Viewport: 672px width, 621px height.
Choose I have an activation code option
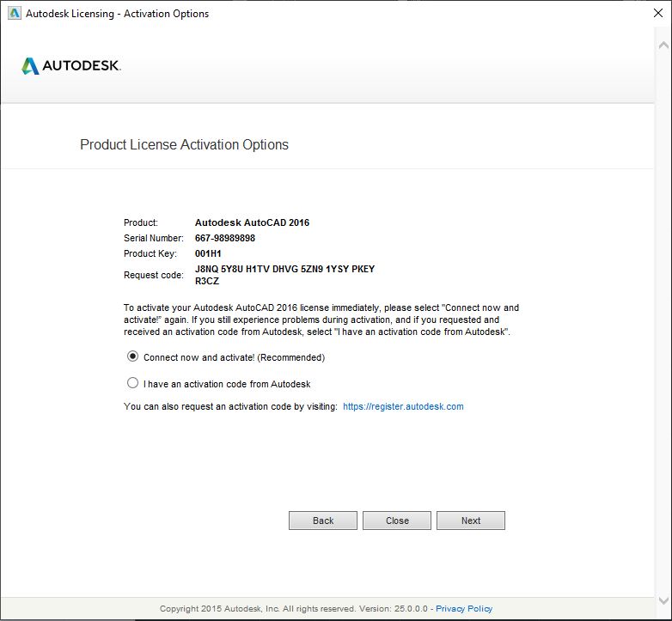click(x=133, y=383)
